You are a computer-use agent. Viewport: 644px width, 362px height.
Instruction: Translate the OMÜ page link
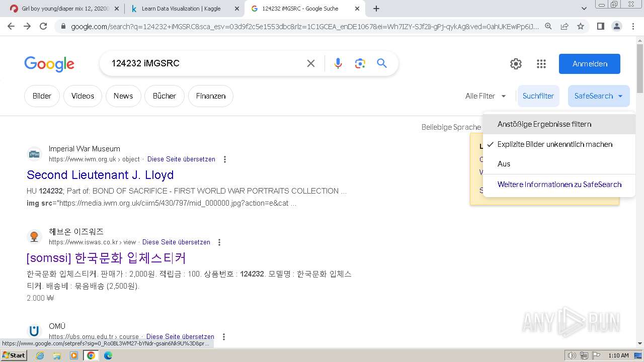(x=180, y=337)
